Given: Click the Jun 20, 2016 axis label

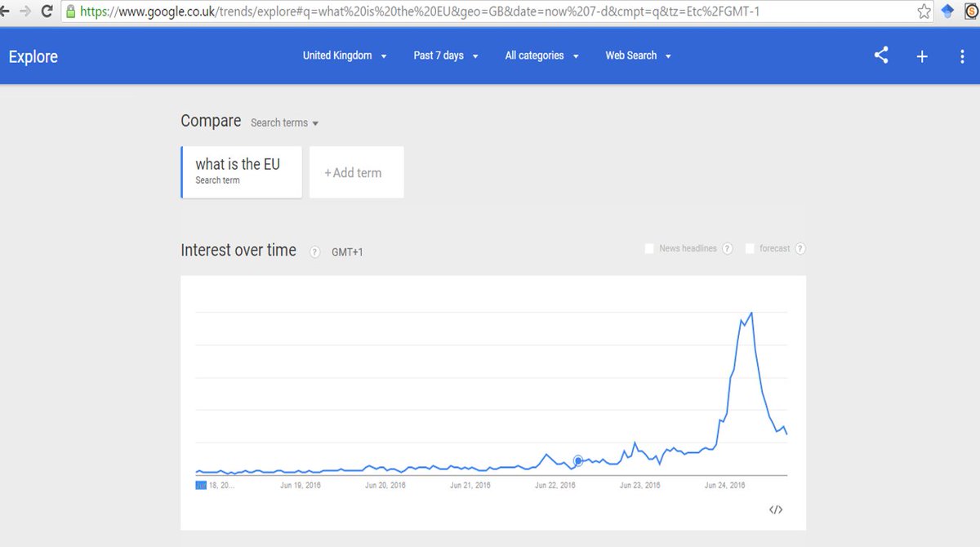Looking at the screenshot, I should click(x=385, y=485).
